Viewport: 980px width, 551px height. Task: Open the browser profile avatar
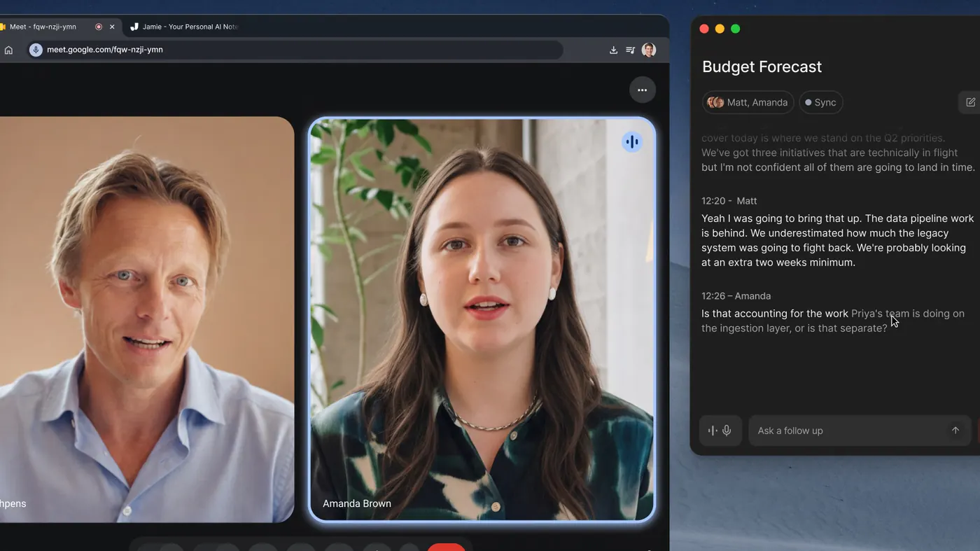649,50
